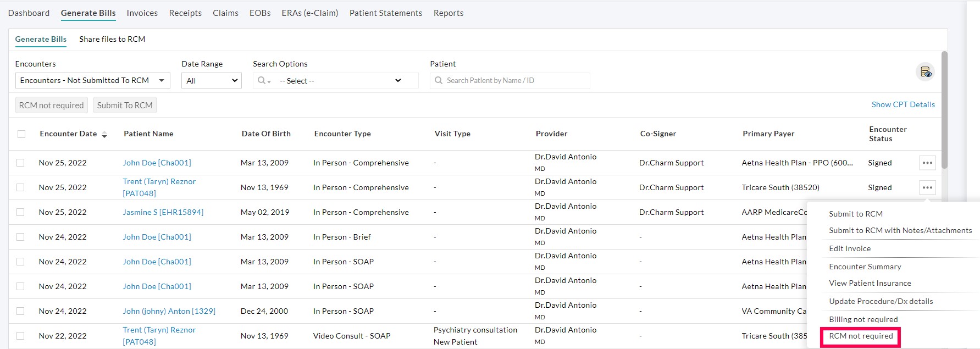This screenshot has height=349, width=980.
Task: Select the checkbox for John (johny) Anton row
Action: pyautogui.click(x=20, y=311)
